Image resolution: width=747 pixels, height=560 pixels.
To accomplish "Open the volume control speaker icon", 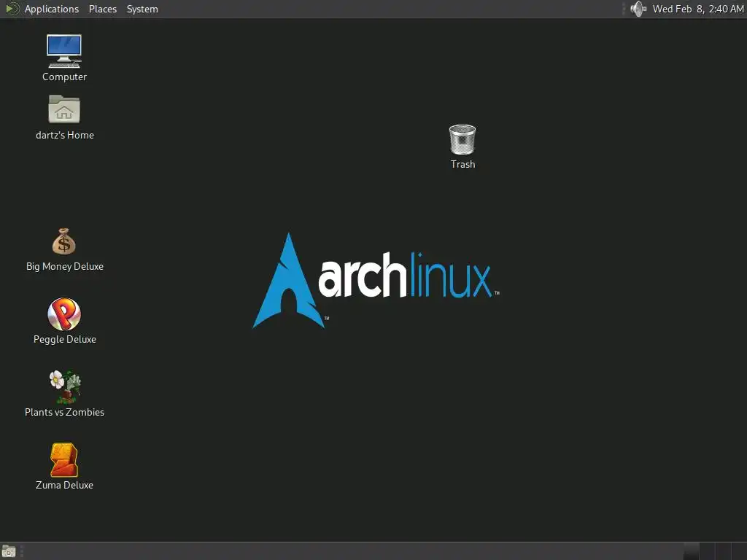I will pos(638,9).
